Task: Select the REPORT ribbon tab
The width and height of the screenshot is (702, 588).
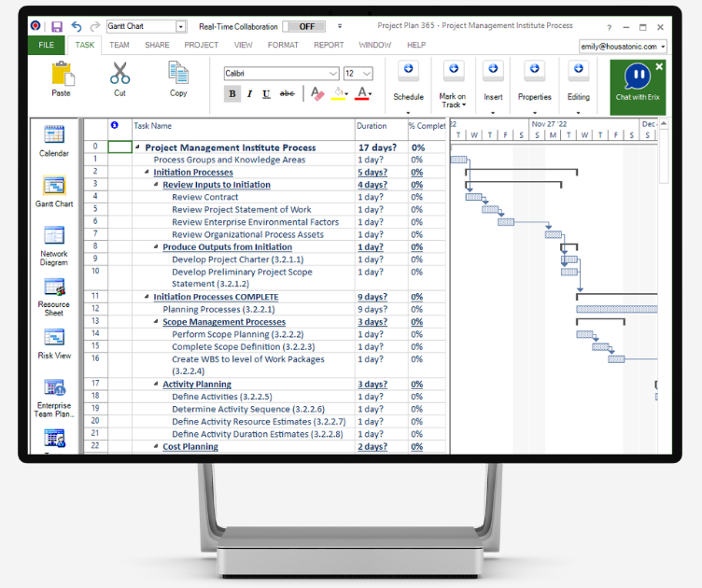Action: pyautogui.click(x=329, y=45)
